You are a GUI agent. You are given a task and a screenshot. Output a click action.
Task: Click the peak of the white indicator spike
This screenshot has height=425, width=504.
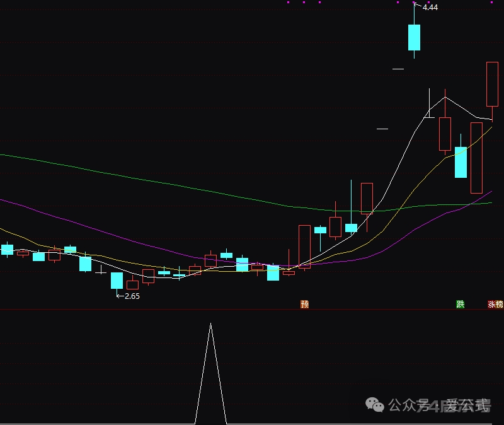click(x=211, y=324)
